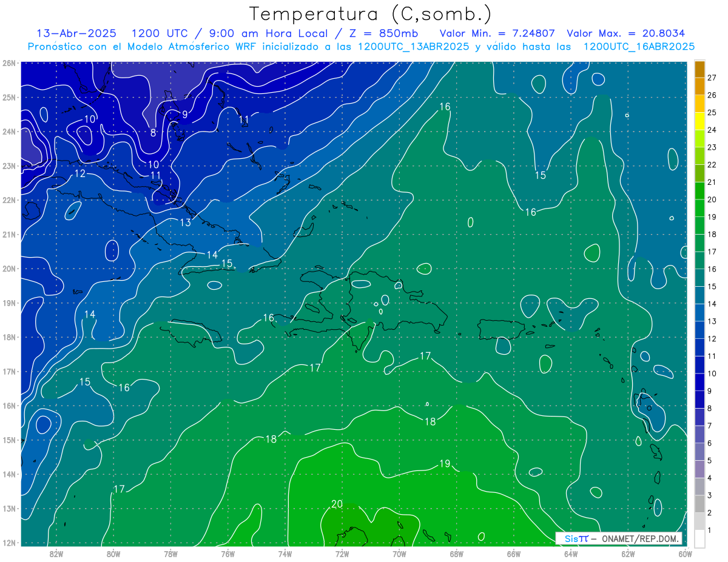This screenshot has height=562, width=728.
Task: Click the '25N' latitude axis label
Action: 8,97
